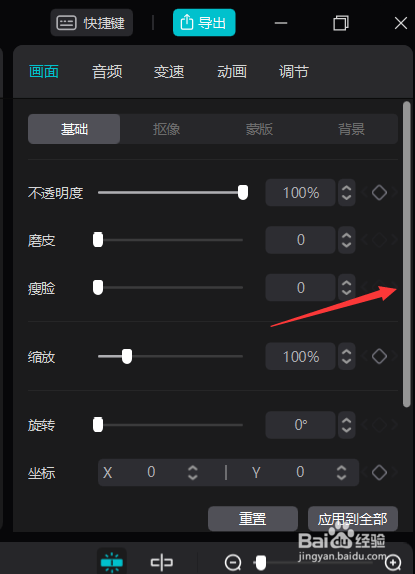Screen dimensions: 415x574
Task: Open the 动画 animation tab
Action: [232, 72]
